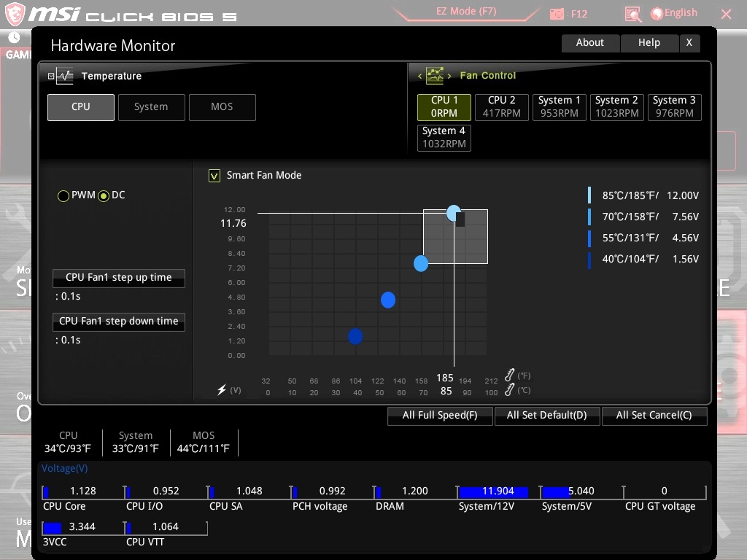The width and height of the screenshot is (747, 560).
Task: Select the System 3 fan 976RPM
Action: (675, 107)
